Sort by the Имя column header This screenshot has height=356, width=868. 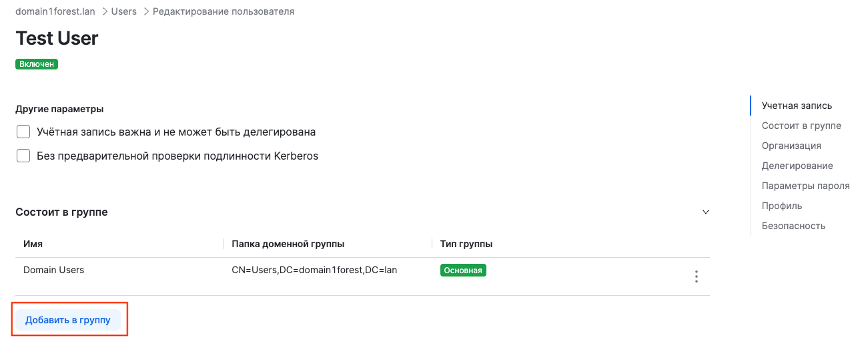click(33, 244)
